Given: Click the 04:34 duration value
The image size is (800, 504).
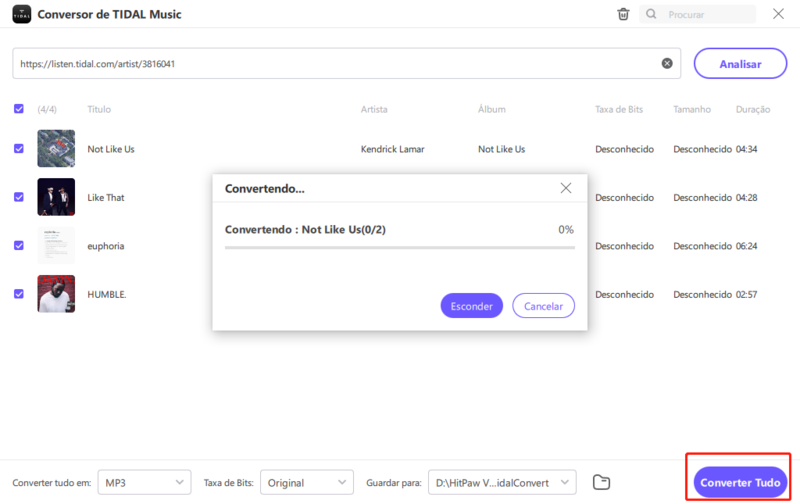Looking at the screenshot, I should click(x=746, y=149).
